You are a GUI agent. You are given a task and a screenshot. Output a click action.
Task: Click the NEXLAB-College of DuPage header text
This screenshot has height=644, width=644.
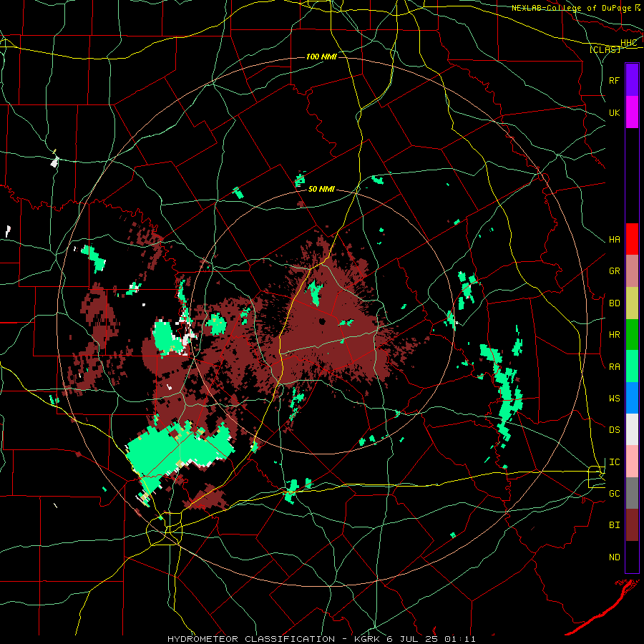[x=572, y=8]
